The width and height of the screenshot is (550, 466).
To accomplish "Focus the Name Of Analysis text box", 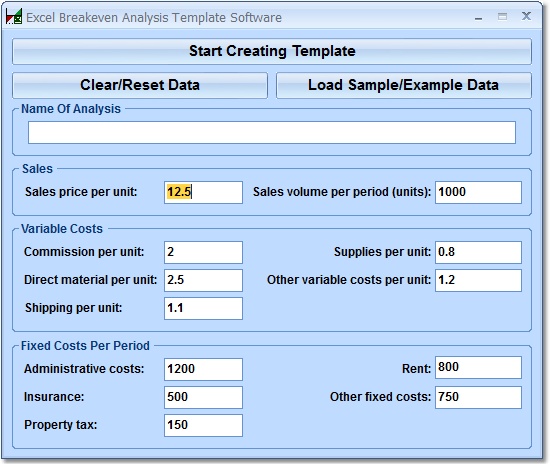I will pos(272,133).
